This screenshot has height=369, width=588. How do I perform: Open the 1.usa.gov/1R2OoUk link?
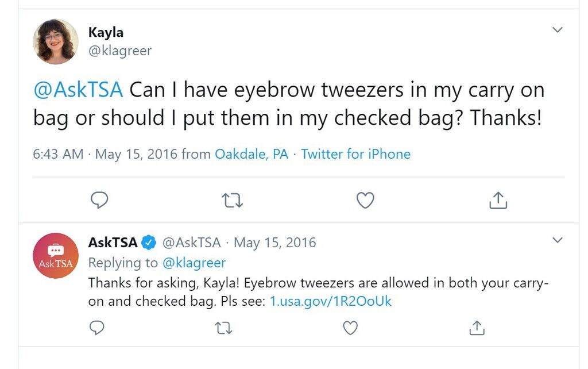click(x=330, y=301)
